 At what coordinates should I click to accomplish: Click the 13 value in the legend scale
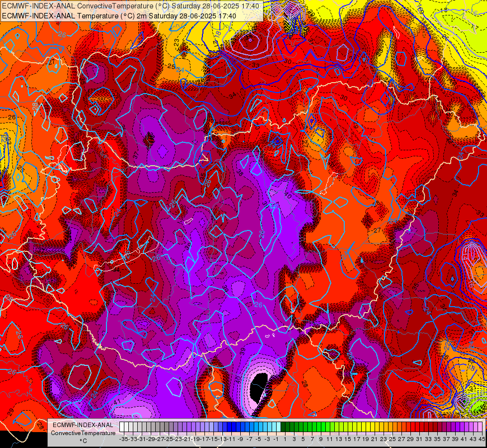(x=339, y=440)
